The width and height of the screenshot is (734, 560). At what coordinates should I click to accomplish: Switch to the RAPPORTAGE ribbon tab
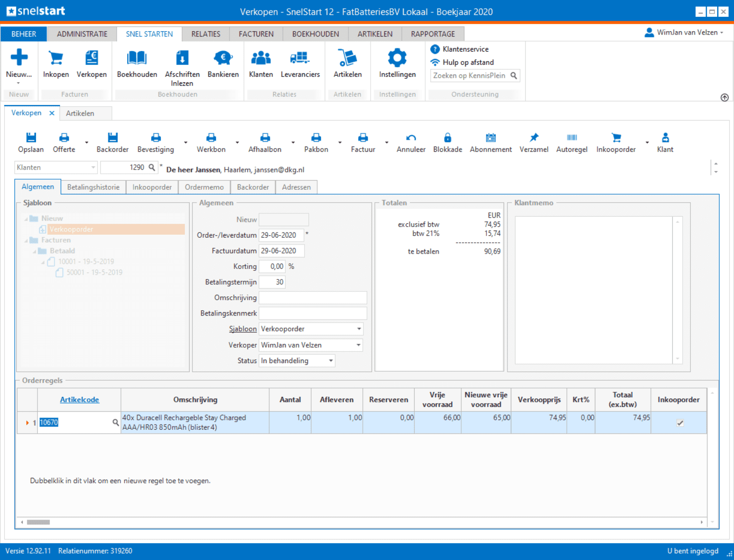[433, 34]
